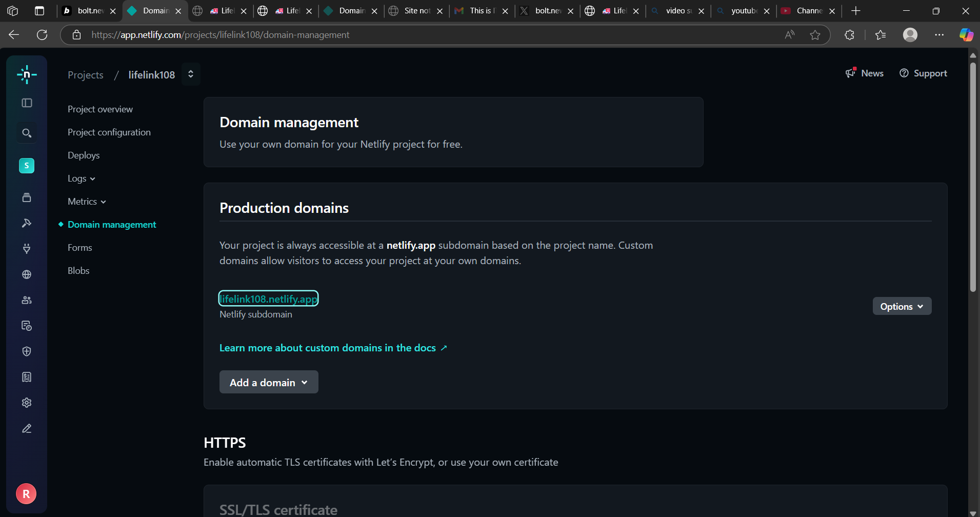This screenshot has height=517, width=980.
Task: Open the team members icon in the sidebar
Action: [27, 300]
